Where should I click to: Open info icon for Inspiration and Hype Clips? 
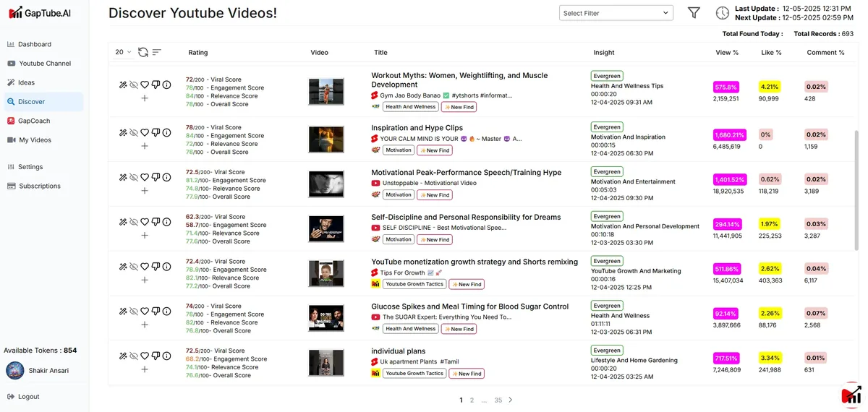click(166, 132)
